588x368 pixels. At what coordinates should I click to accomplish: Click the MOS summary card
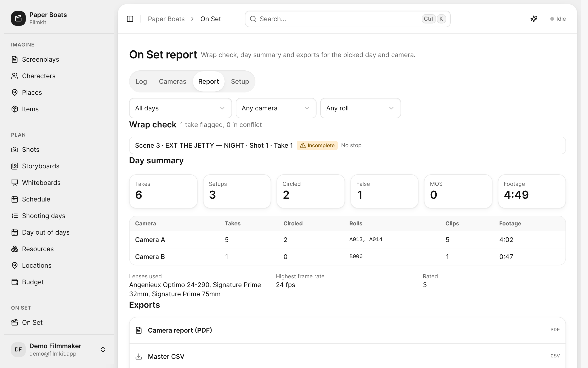point(458,191)
